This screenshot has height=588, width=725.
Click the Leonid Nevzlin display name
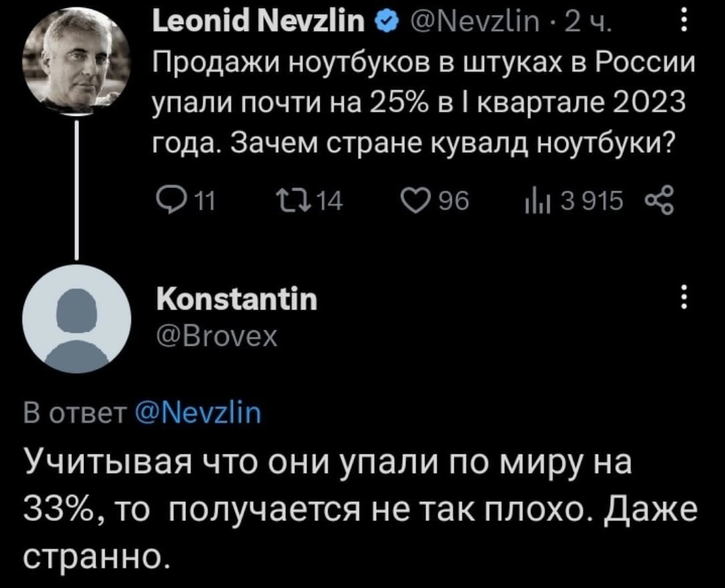tap(259, 21)
